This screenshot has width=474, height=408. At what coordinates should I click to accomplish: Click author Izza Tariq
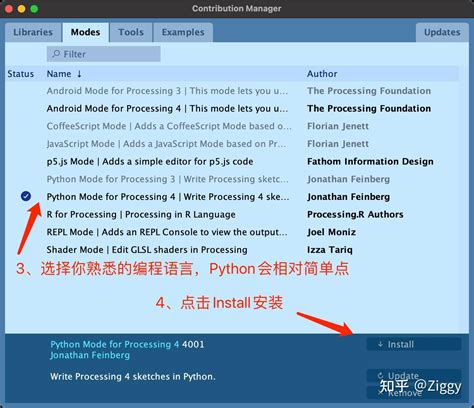point(330,250)
